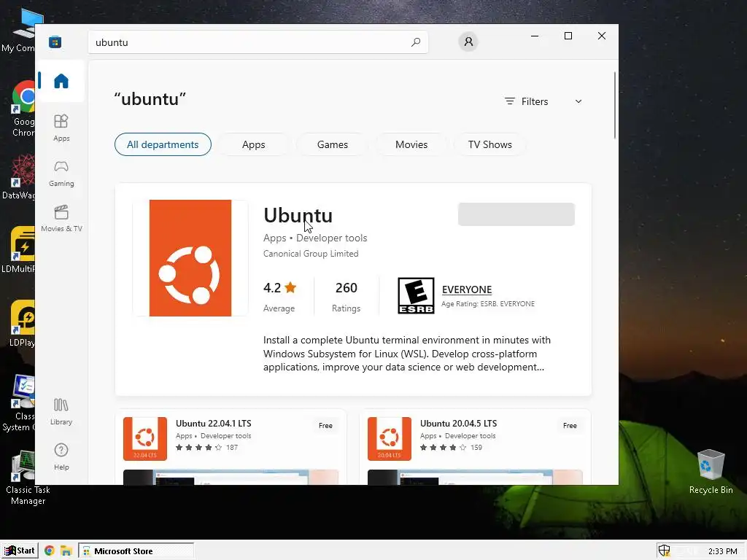
Task: Click the large Ubuntu app logo
Action: coord(190,258)
